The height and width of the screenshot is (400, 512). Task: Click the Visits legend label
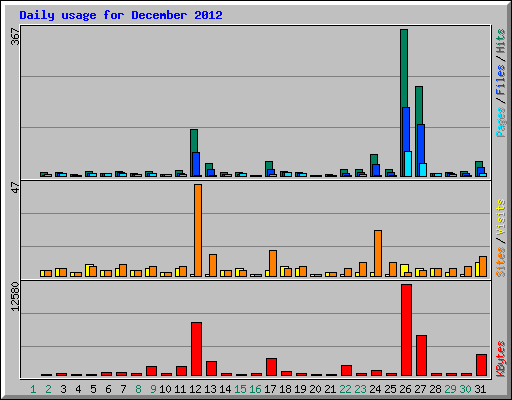coord(500,217)
